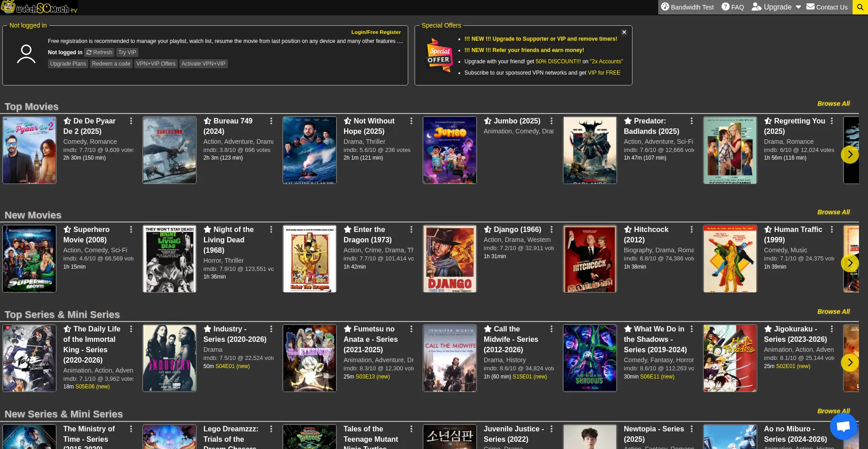Open the FAQ menu item

732,7
